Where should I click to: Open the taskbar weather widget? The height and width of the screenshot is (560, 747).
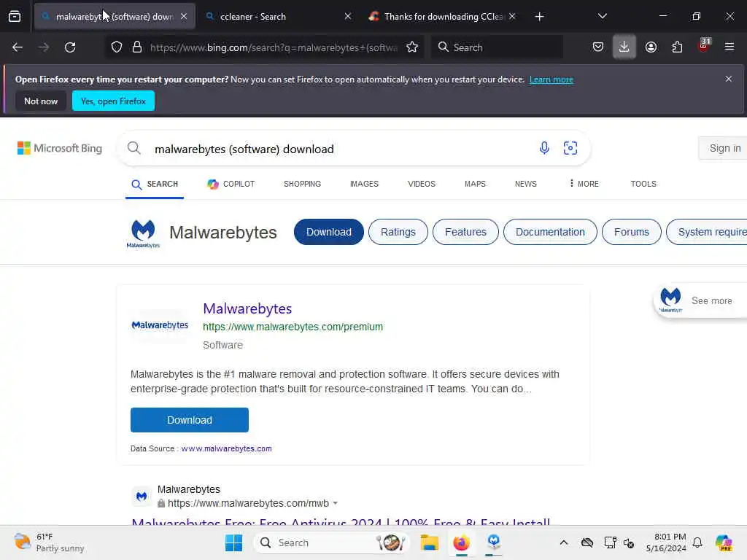point(49,542)
